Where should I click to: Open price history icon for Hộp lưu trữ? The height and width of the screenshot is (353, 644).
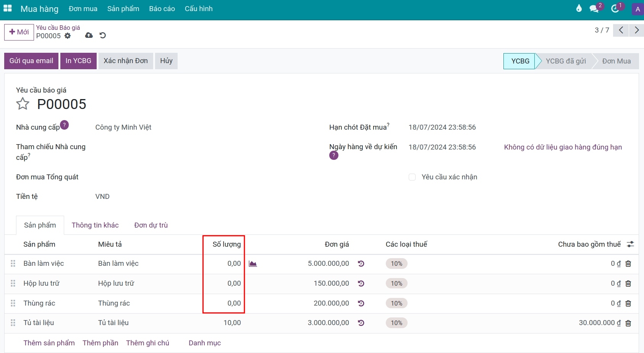coord(361,283)
